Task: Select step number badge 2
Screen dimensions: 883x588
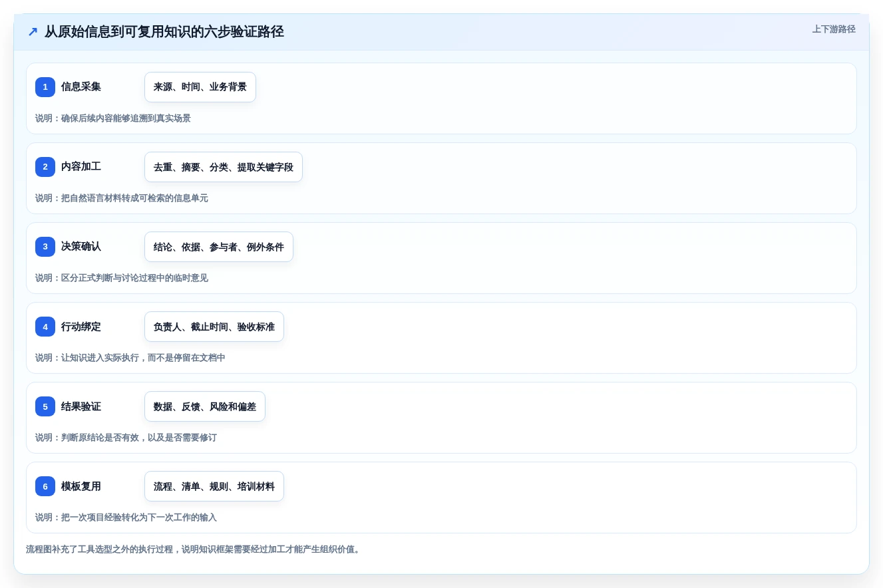Action: click(x=45, y=167)
